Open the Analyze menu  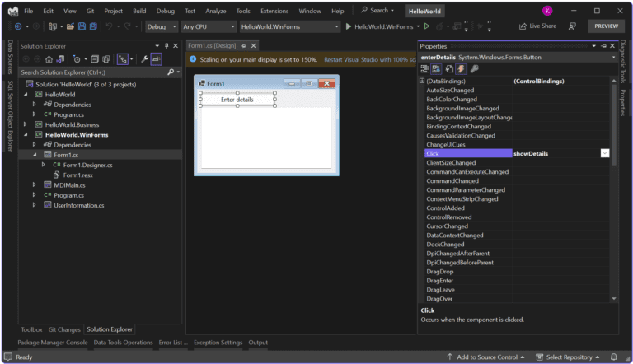[x=216, y=11]
